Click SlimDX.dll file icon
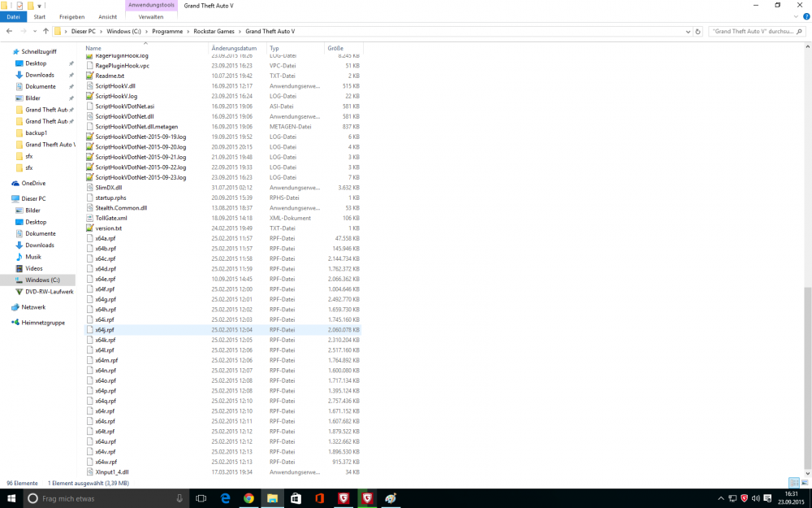This screenshot has height=508, width=812. click(x=89, y=188)
